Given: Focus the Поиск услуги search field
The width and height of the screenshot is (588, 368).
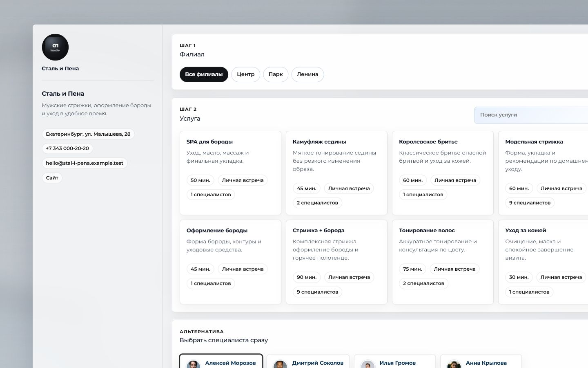Looking at the screenshot, I should point(531,115).
